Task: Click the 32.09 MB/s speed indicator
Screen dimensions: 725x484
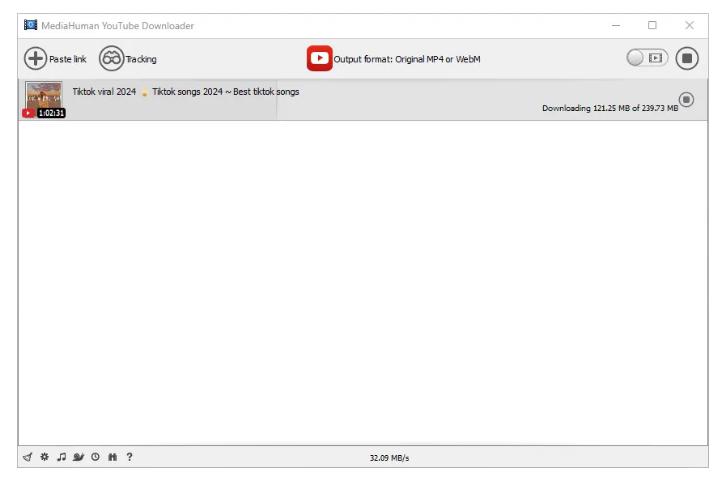Action: click(x=389, y=458)
